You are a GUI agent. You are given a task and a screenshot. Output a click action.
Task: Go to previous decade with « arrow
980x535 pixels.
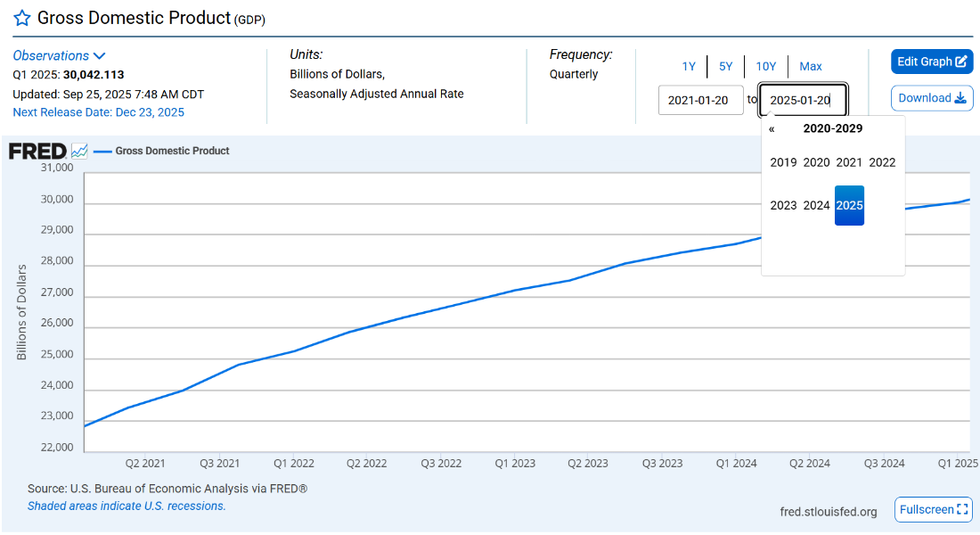[772, 128]
